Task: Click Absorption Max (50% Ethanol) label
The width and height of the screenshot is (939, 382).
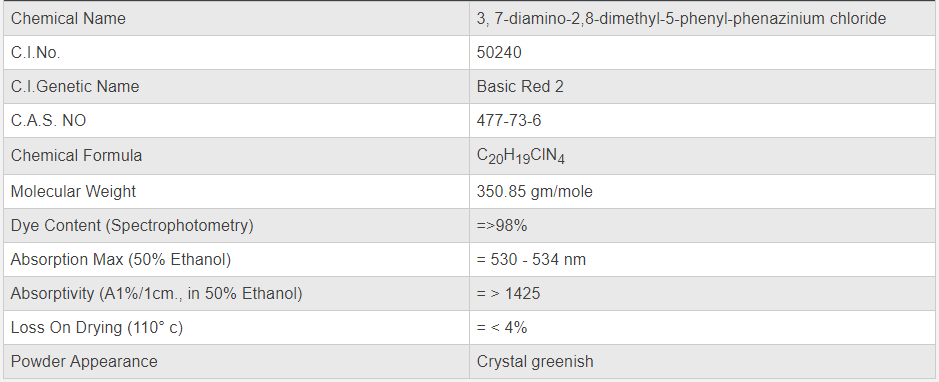Action: [120, 260]
